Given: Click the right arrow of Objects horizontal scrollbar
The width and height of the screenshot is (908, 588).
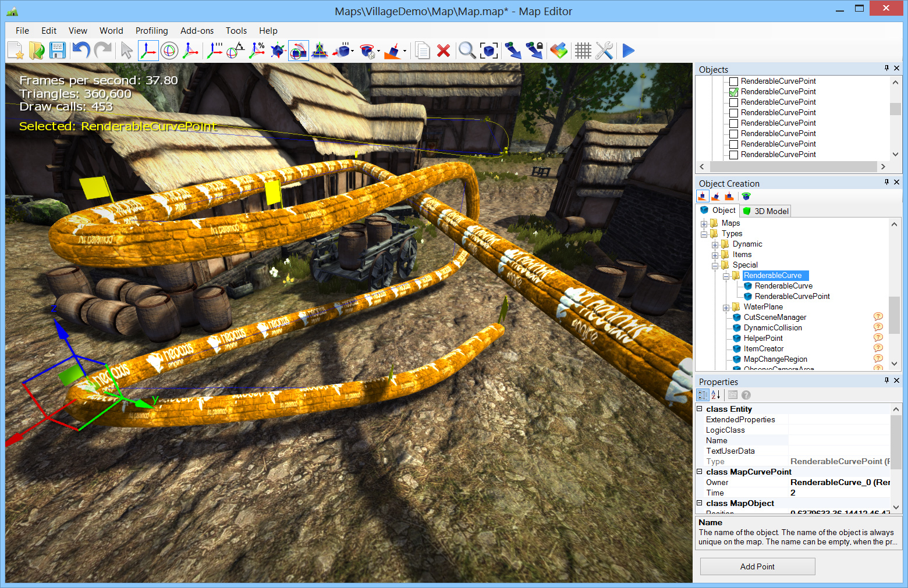Looking at the screenshot, I should click(883, 166).
